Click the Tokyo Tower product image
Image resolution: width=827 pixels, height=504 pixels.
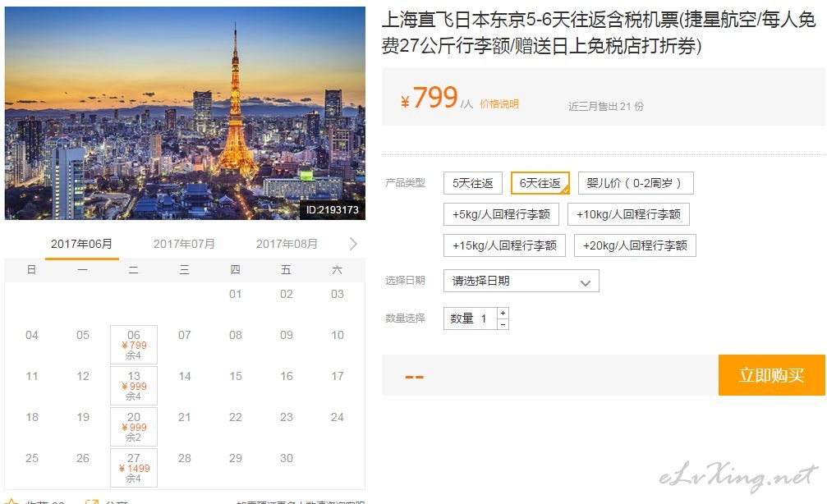185,112
